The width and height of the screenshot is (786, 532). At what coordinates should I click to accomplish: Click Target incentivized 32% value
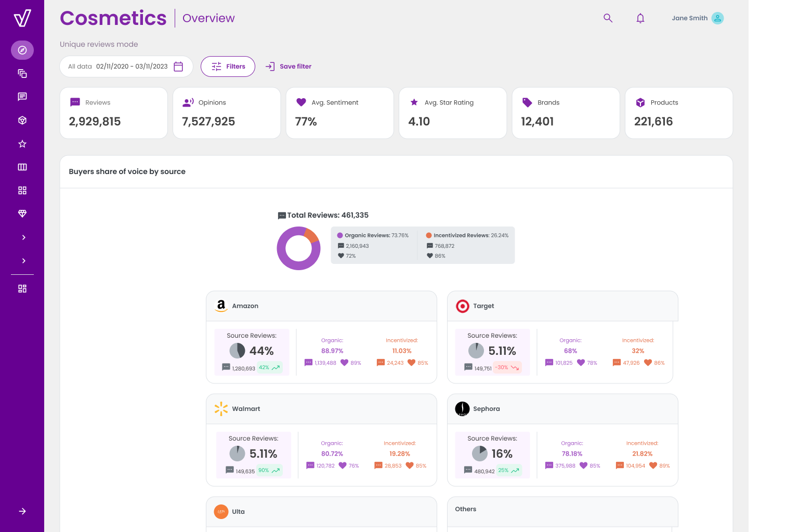(638, 351)
